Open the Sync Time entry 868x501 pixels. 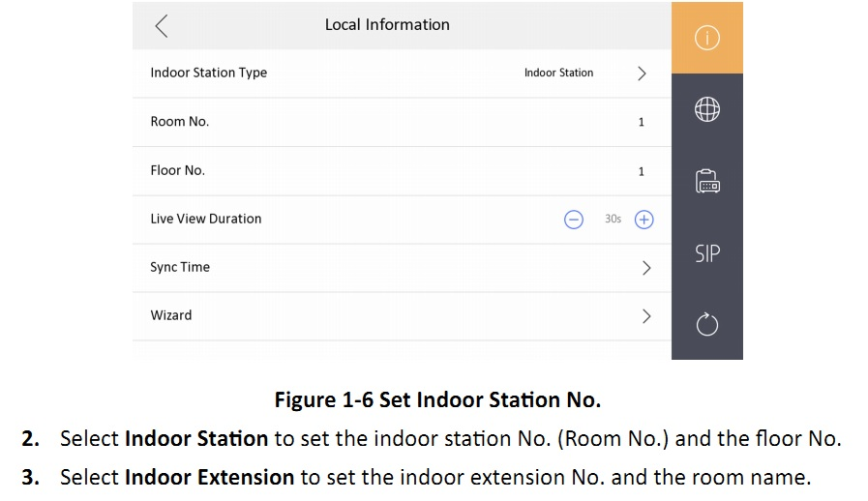[x=402, y=268]
